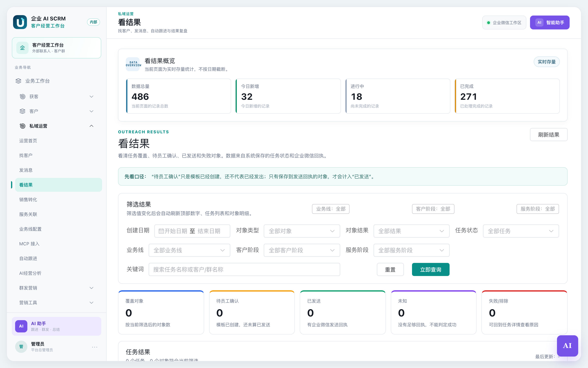Open 服务关联 in the sidebar

coord(58,214)
